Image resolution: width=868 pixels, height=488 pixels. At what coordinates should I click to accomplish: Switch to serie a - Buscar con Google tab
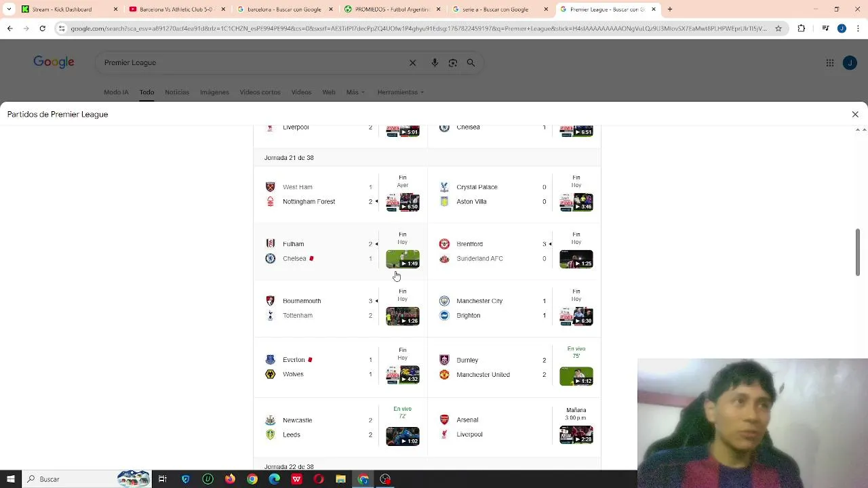[498, 9]
